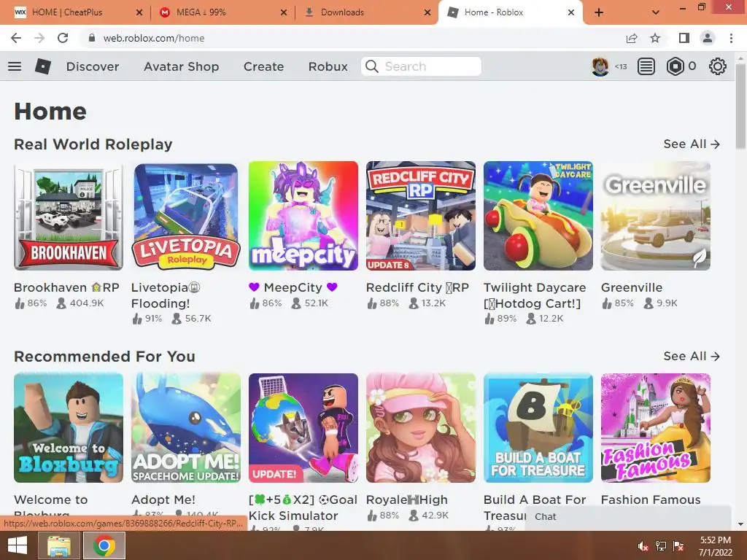
Task: Open the Robux menu item
Action: pos(328,66)
